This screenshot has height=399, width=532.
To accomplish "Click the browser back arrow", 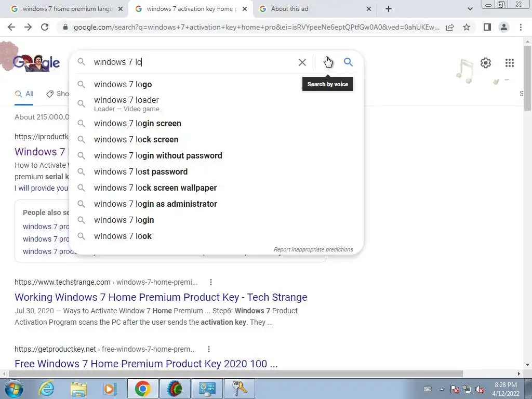I will click(x=11, y=27).
